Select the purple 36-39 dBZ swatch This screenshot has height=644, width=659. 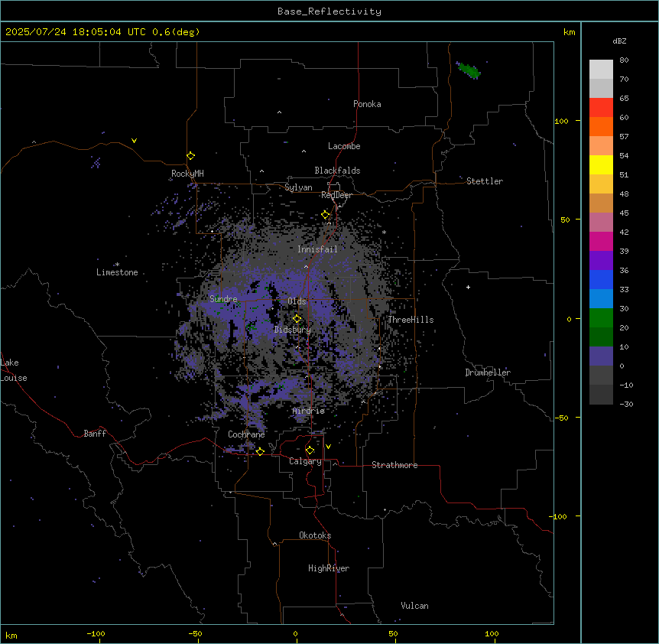[x=601, y=261]
